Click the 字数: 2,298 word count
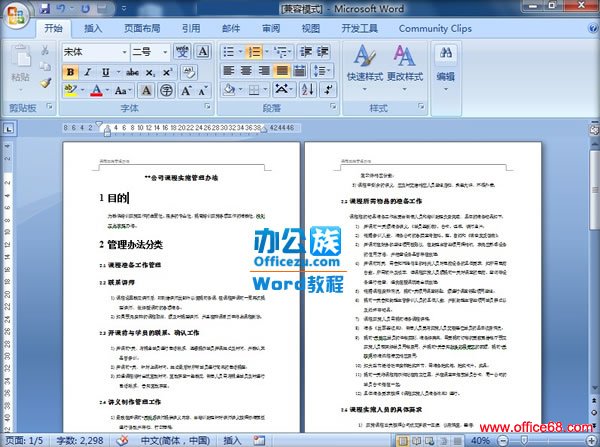This screenshot has height=447, width=600. [x=80, y=441]
